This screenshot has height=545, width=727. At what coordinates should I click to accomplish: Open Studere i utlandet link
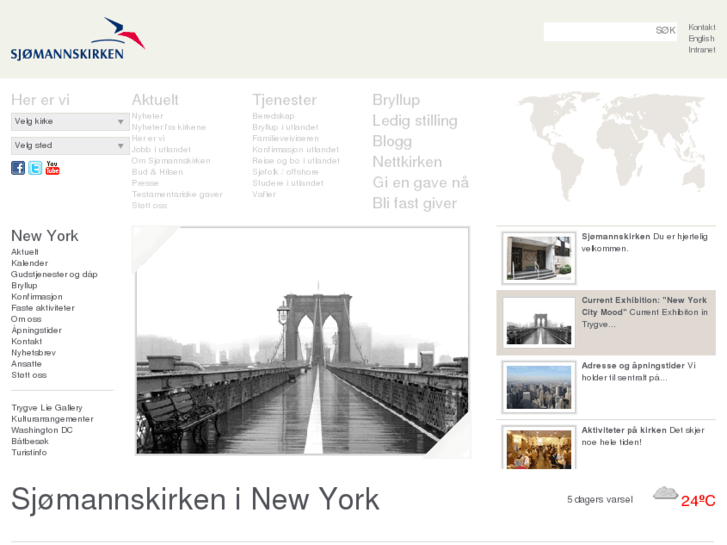point(288,183)
